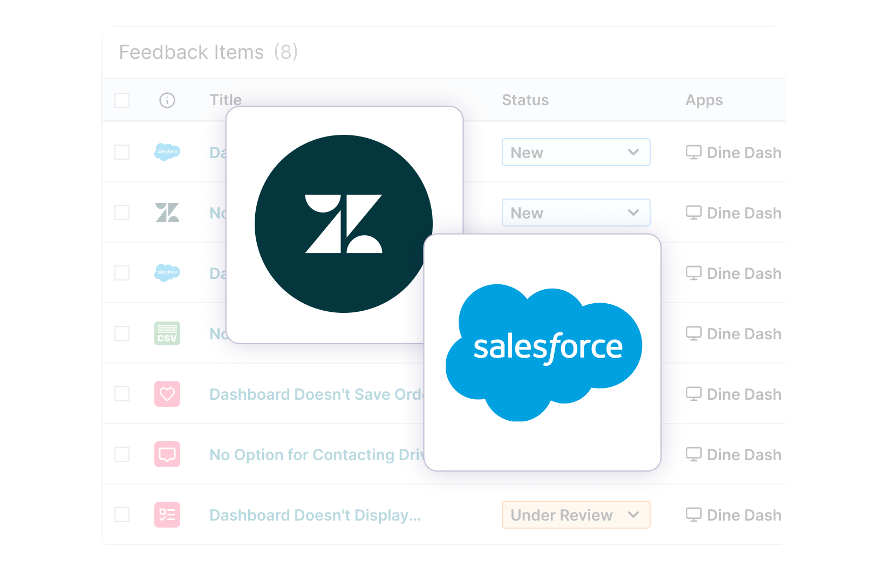The image size is (887, 588).
Task: Click Dine Dash in the Zendesk row
Action: click(x=744, y=213)
